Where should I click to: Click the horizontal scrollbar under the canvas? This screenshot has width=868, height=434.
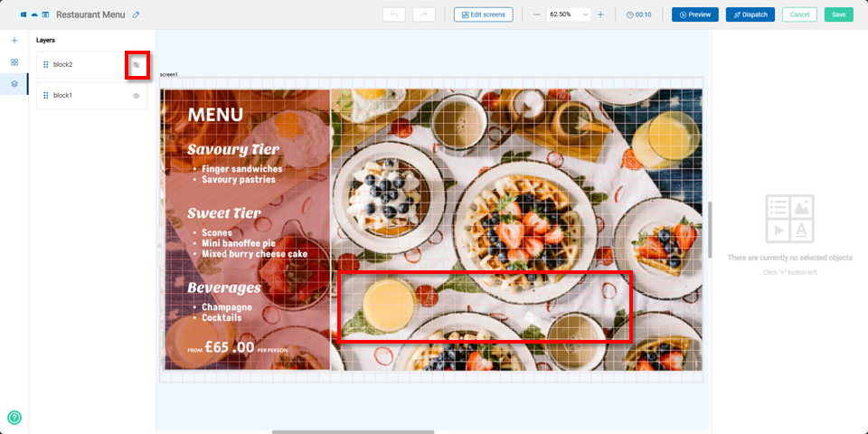(354, 432)
